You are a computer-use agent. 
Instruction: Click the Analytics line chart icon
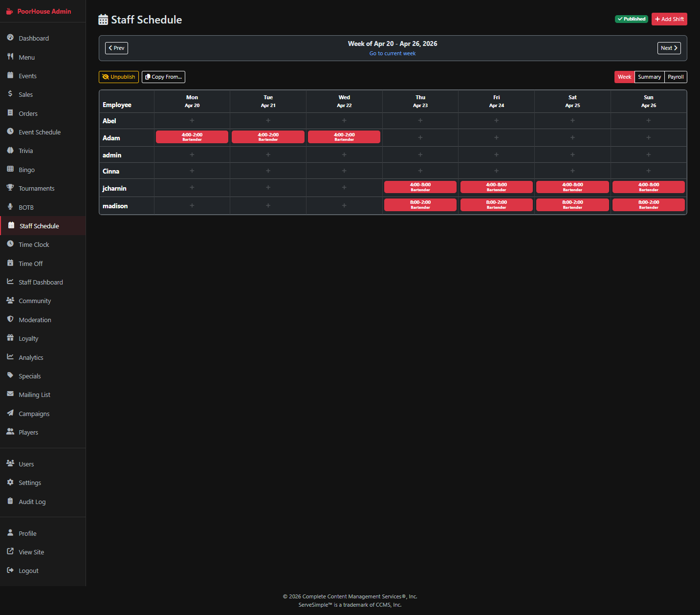tap(10, 357)
